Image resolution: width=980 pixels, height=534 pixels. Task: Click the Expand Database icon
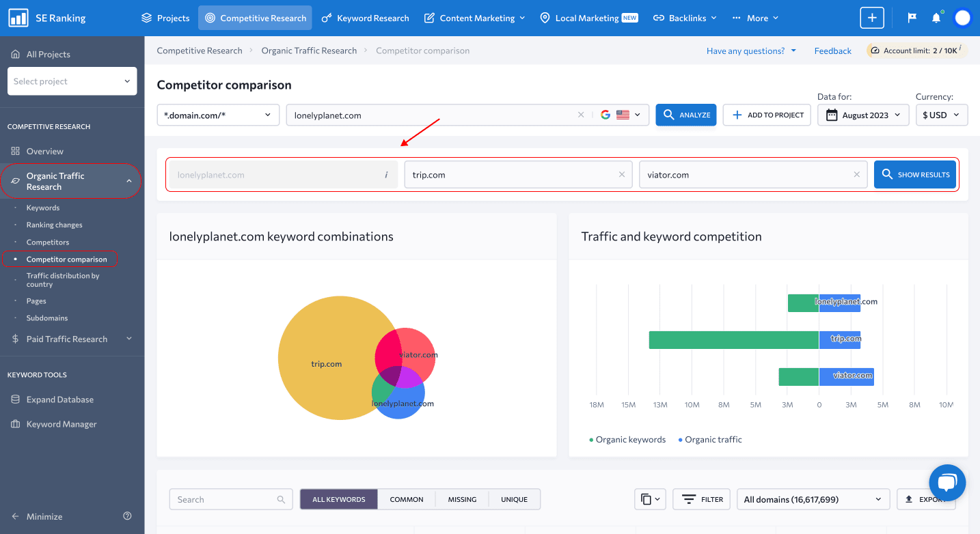16,399
